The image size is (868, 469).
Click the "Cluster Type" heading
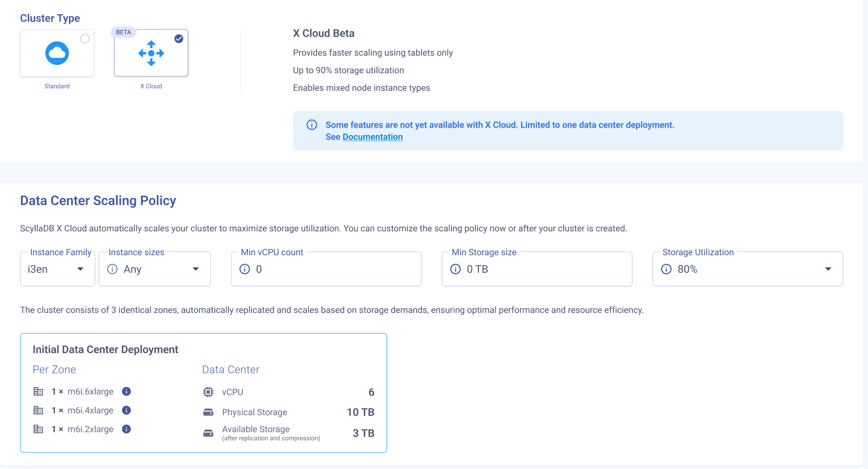pyautogui.click(x=50, y=18)
